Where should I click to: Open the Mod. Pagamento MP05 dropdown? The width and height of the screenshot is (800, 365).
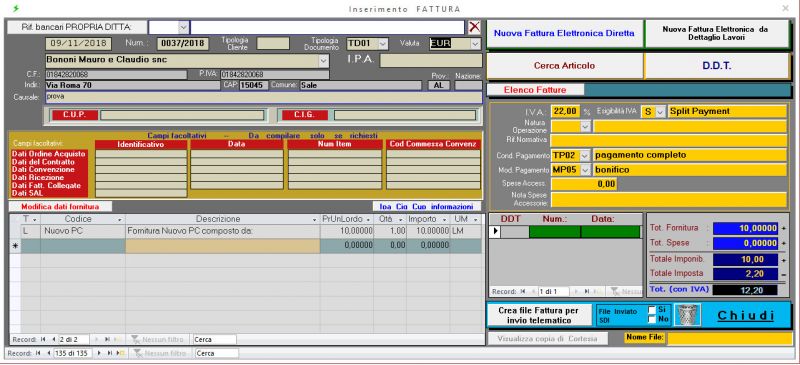[585, 169]
